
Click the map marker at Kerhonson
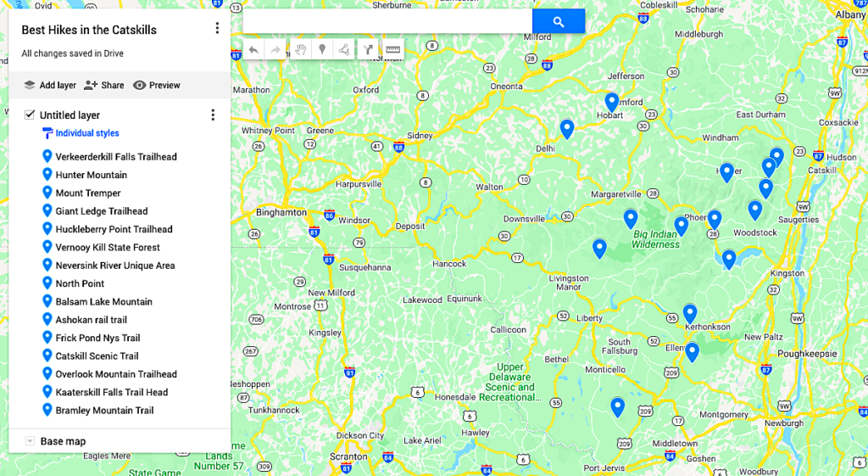coord(690,314)
